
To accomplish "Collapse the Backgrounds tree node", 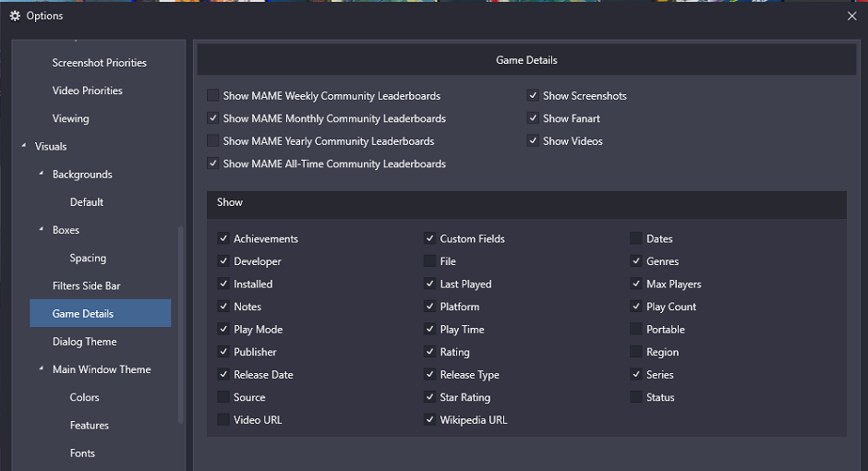I will (41, 174).
